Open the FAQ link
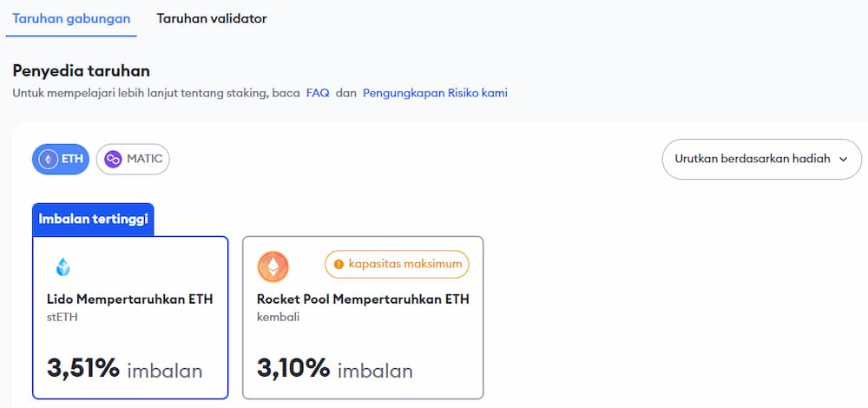This screenshot has height=408, width=868. click(318, 93)
